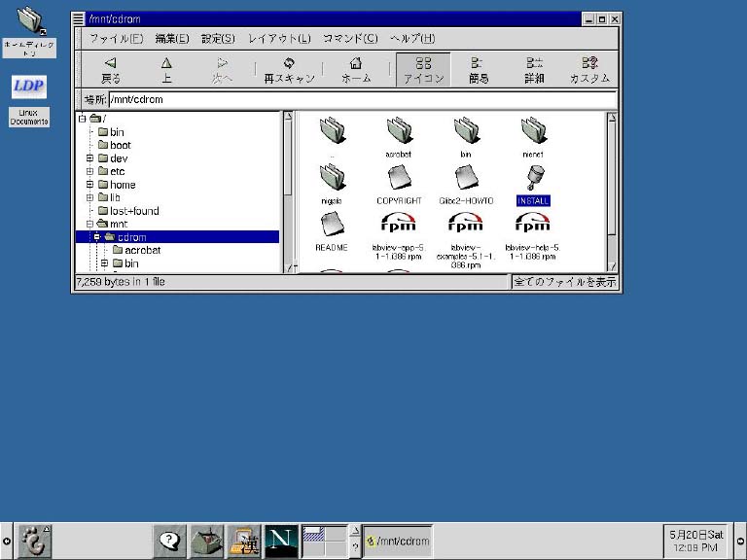Open the コマンド(C) menu
Image resolution: width=747 pixels, height=560 pixels.
[350, 38]
